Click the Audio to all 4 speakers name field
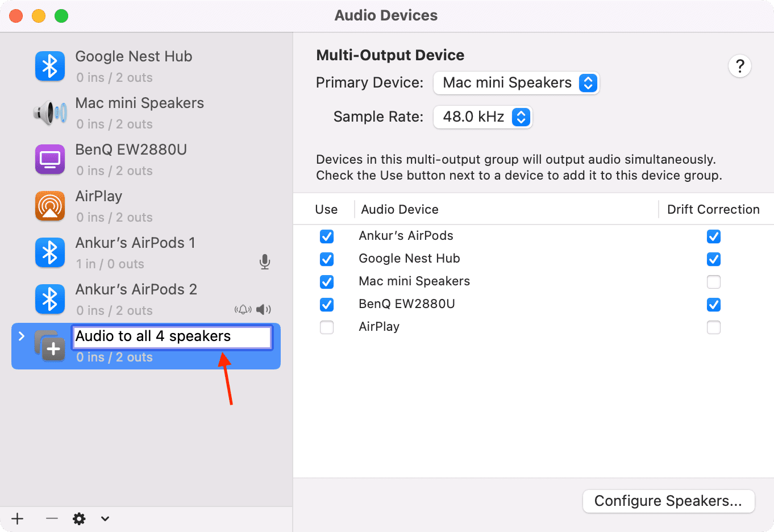 pyautogui.click(x=172, y=337)
